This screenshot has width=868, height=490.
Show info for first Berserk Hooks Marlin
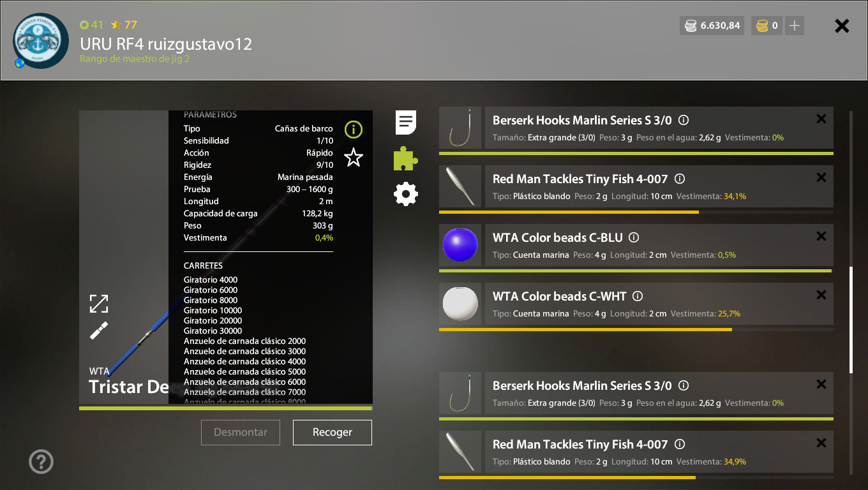point(684,120)
